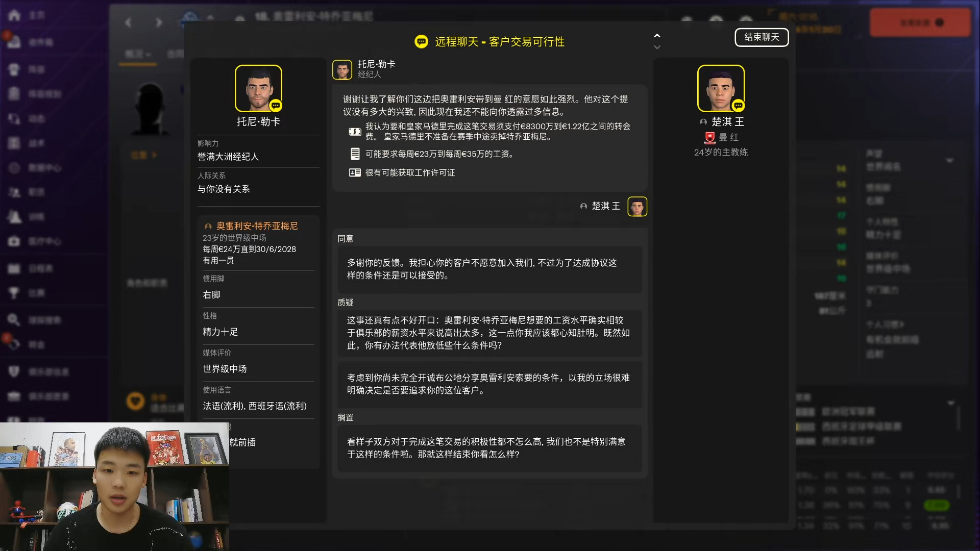Open the home icon in the sidebar
The image size is (980, 551).
tap(14, 15)
